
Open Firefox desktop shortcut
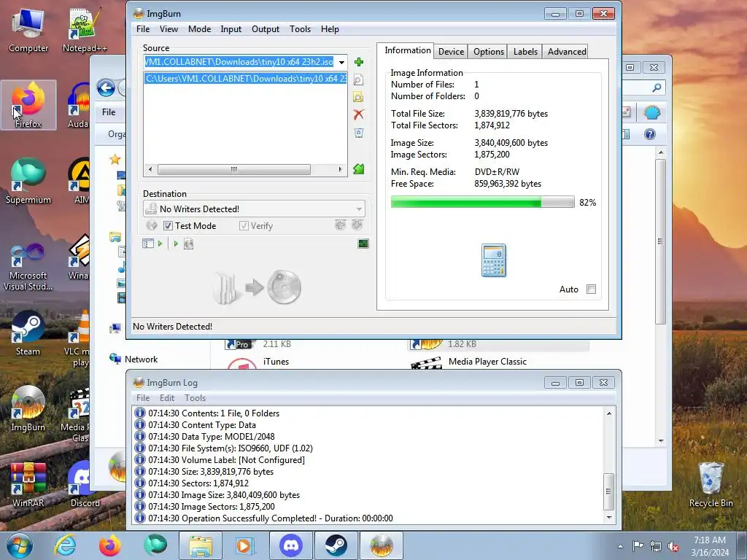coord(28,105)
